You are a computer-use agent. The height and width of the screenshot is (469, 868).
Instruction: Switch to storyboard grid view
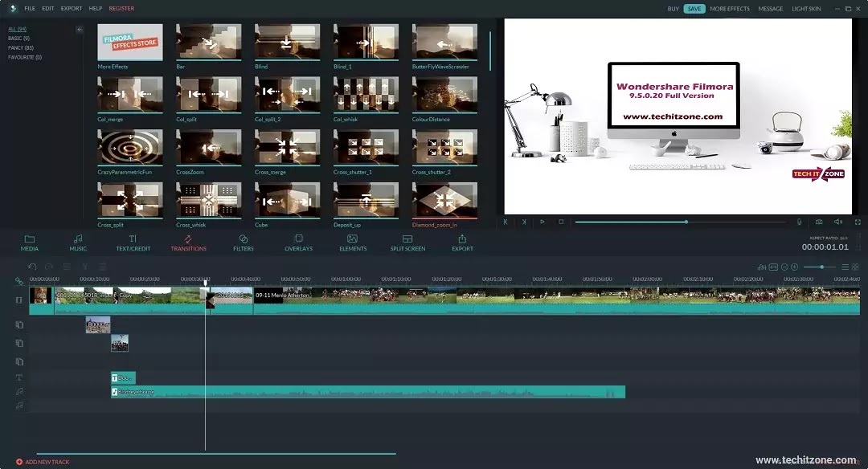pos(855,267)
